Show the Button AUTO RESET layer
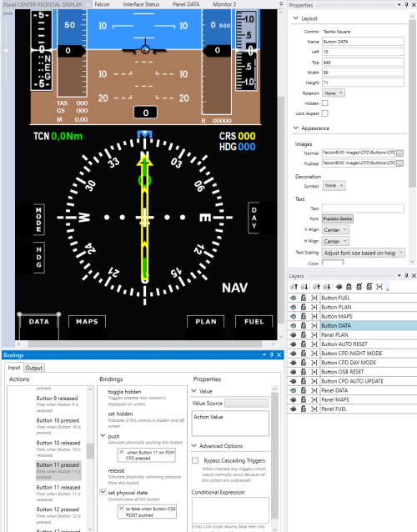This screenshot has width=417, height=532. (294, 344)
